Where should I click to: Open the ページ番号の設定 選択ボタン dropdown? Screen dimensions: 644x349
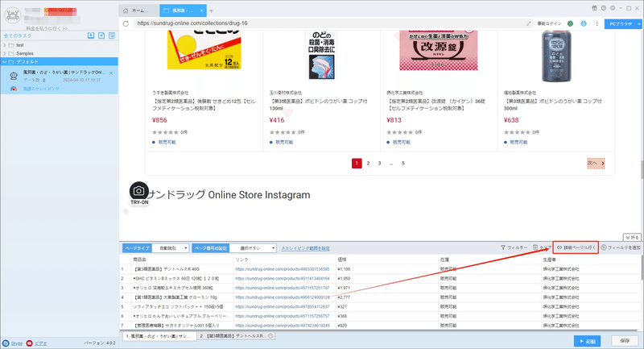[253, 248]
